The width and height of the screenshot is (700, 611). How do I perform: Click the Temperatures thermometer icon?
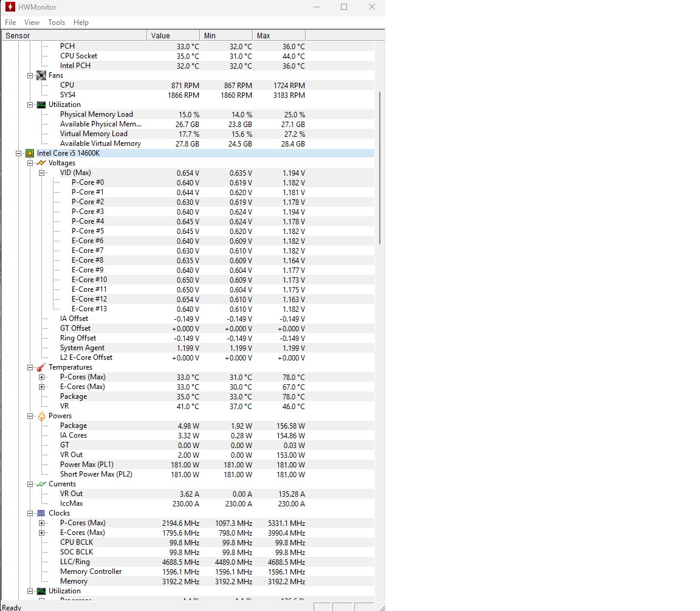click(41, 367)
